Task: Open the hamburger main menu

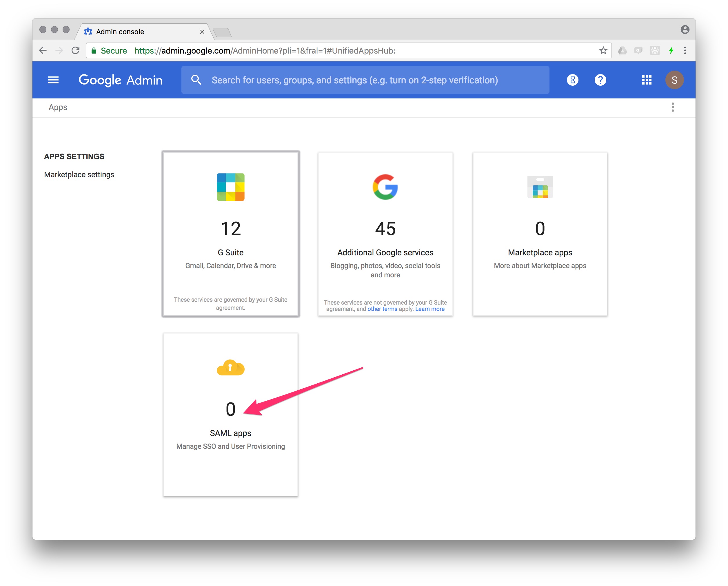Action: click(x=53, y=80)
